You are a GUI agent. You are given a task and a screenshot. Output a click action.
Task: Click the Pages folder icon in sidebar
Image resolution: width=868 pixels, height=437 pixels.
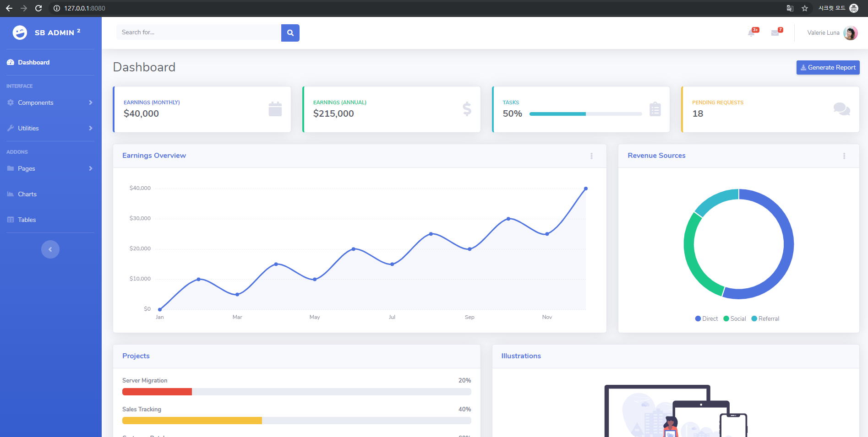tap(11, 168)
